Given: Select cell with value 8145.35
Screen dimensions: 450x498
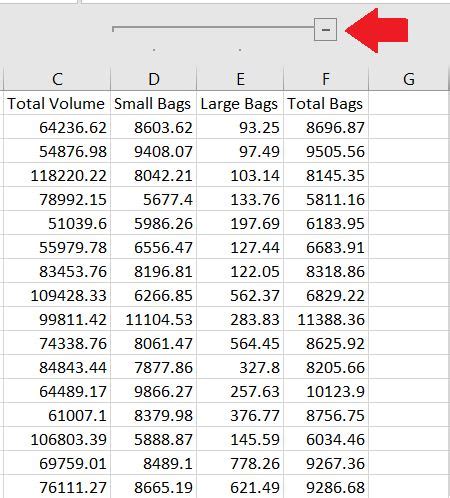Looking at the screenshot, I should click(326, 175).
